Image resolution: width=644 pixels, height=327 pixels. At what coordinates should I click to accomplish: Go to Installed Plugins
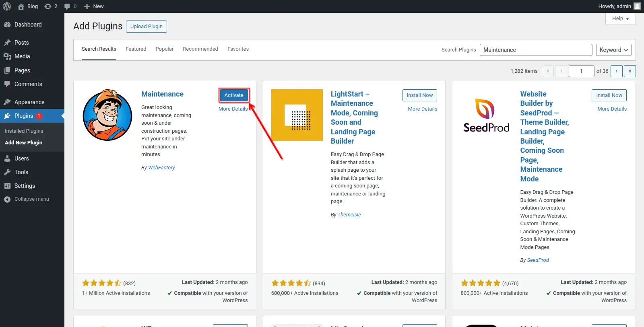coord(24,131)
